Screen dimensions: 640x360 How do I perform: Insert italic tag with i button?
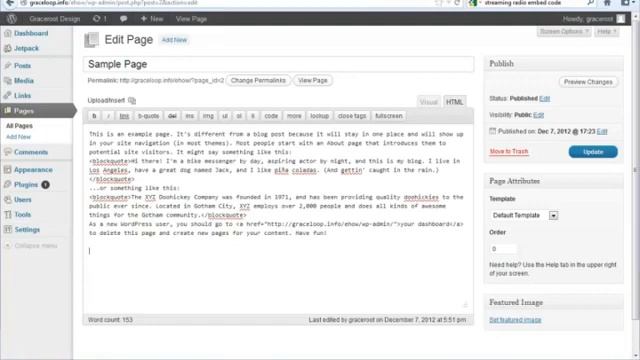[108, 116]
